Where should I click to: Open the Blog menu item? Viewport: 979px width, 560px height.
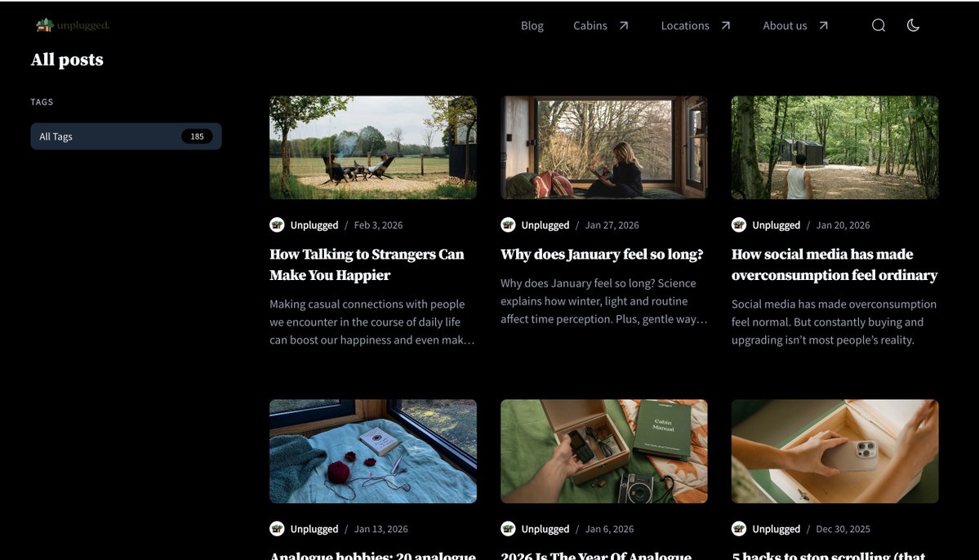pos(532,25)
